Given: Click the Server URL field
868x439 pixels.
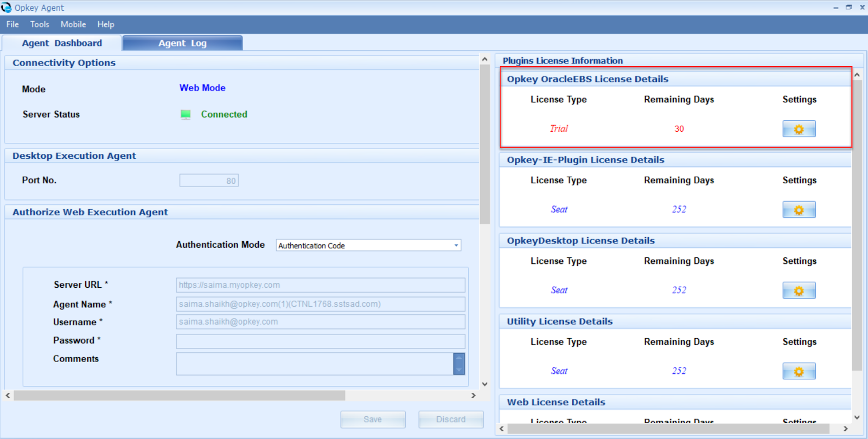Looking at the screenshot, I should (321, 285).
